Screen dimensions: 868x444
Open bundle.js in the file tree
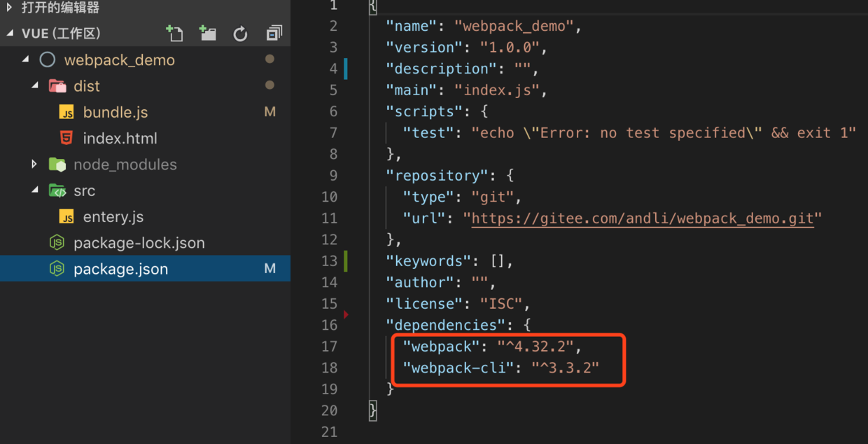click(115, 112)
